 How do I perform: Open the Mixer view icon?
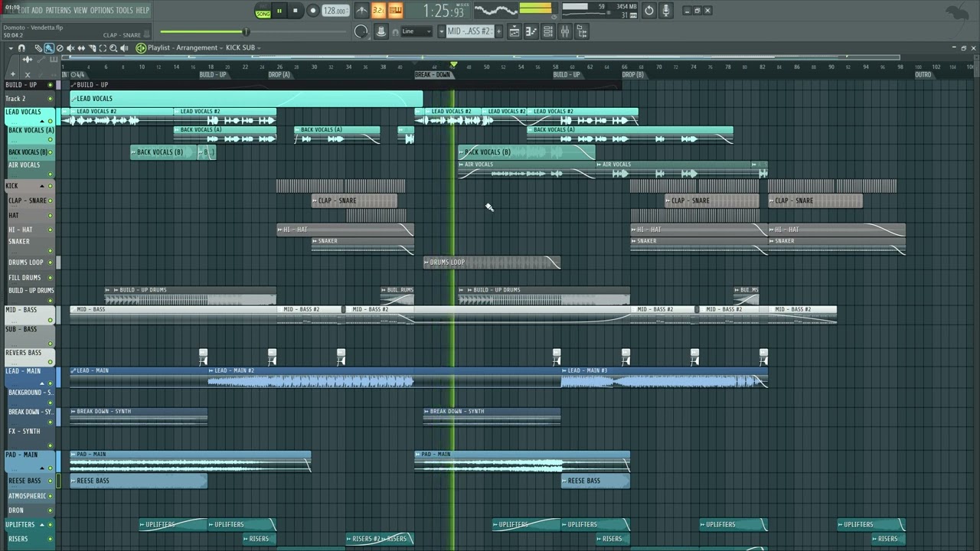click(x=565, y=31)
